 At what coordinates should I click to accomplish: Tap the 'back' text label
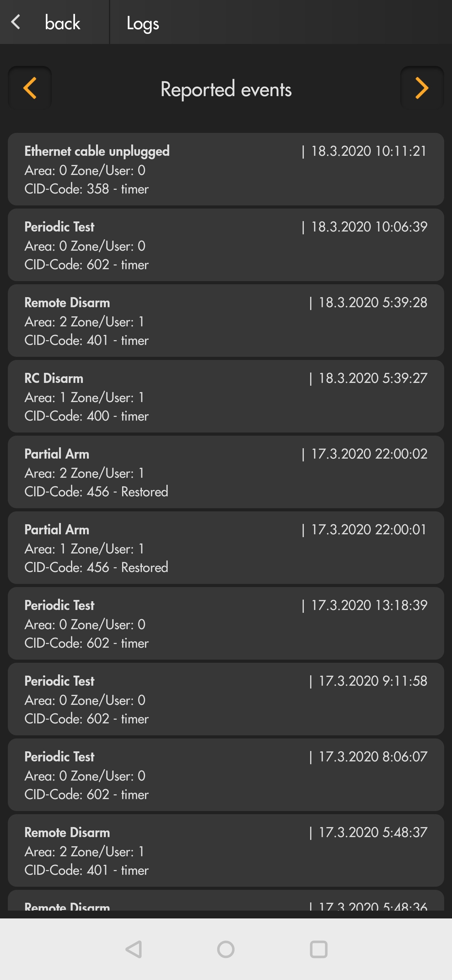point(62,23)
